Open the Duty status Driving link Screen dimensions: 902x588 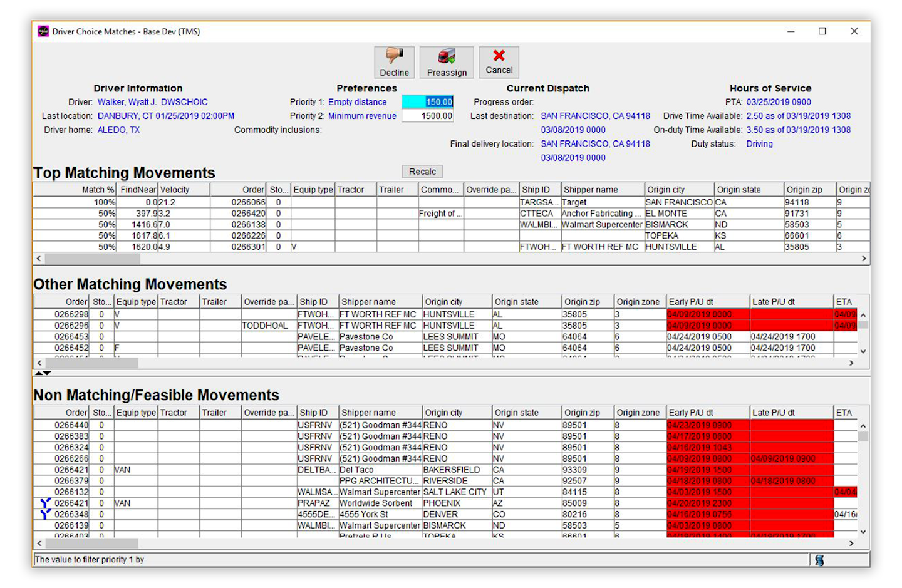pos(759,143)
